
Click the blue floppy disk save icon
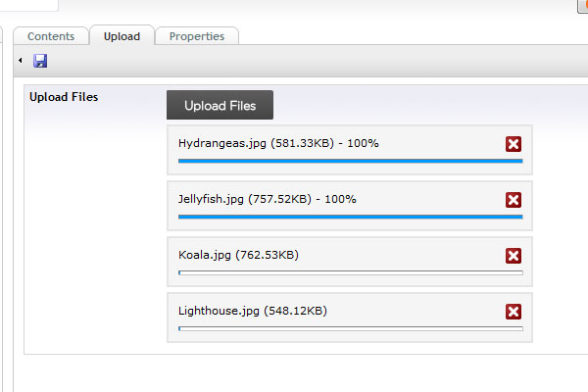point(40,61)
